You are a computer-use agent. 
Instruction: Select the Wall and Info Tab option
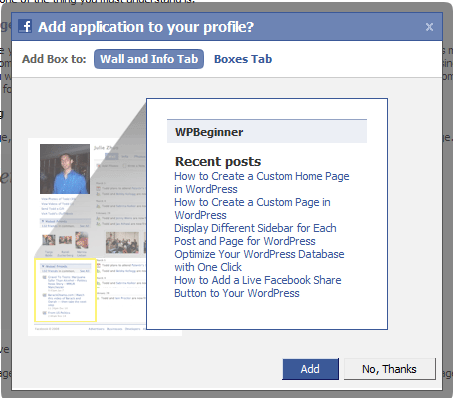pyautogui.click(x=149, y=59)
